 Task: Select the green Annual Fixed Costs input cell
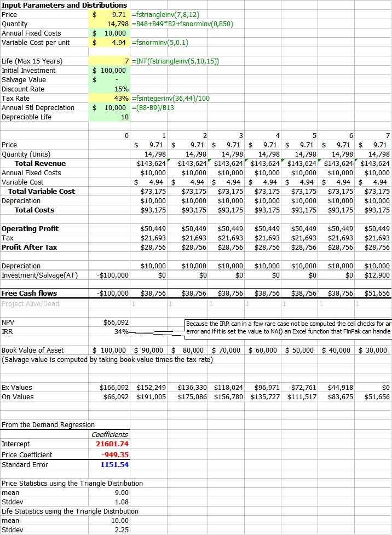pyautogui.click(x=110, y=33)
